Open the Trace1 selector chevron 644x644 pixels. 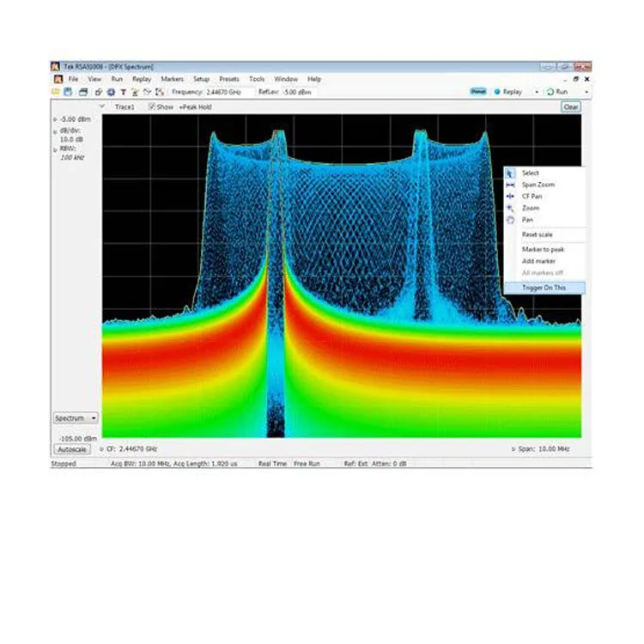coord(102,106)
